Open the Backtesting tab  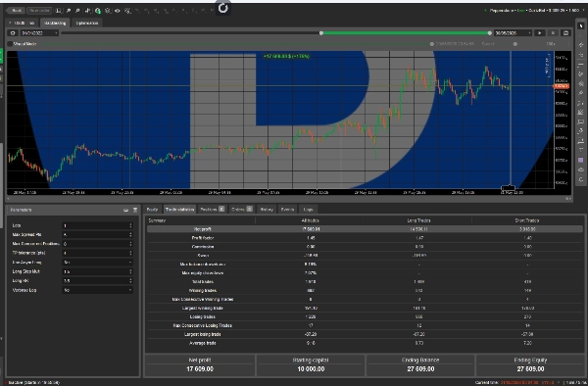[x=55, y=23]
